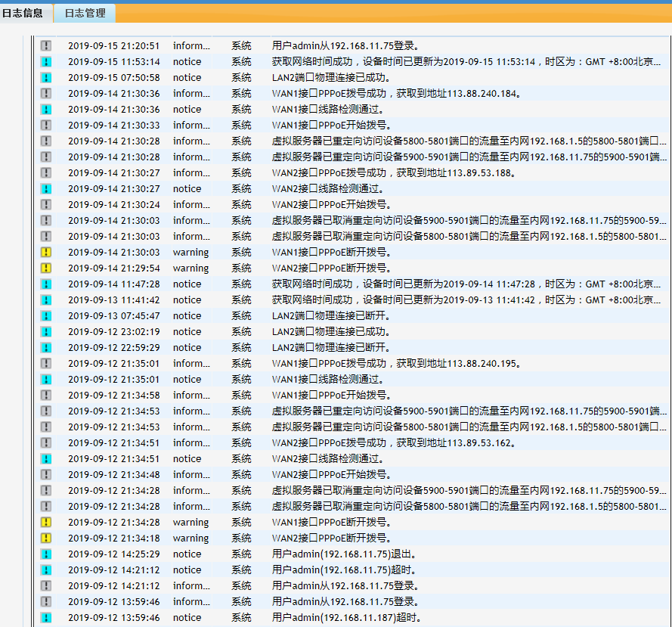This screenshot has width=672, height=627.
Task: Switch to the 日志信息 tab
Action: pos(23,14)
